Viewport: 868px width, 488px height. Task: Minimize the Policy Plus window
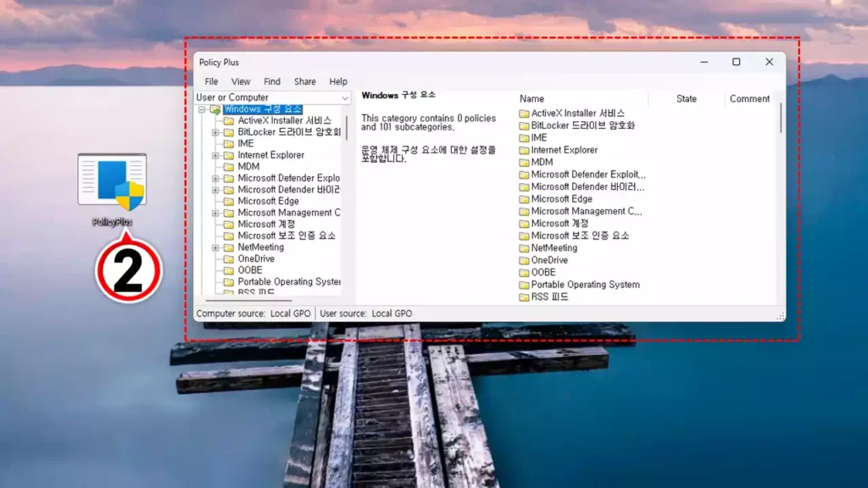coord(704,62)
